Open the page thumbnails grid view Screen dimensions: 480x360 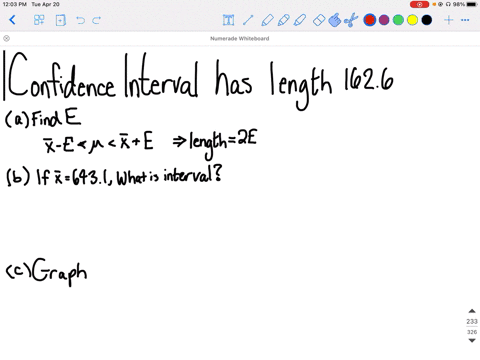click(39, 20)
